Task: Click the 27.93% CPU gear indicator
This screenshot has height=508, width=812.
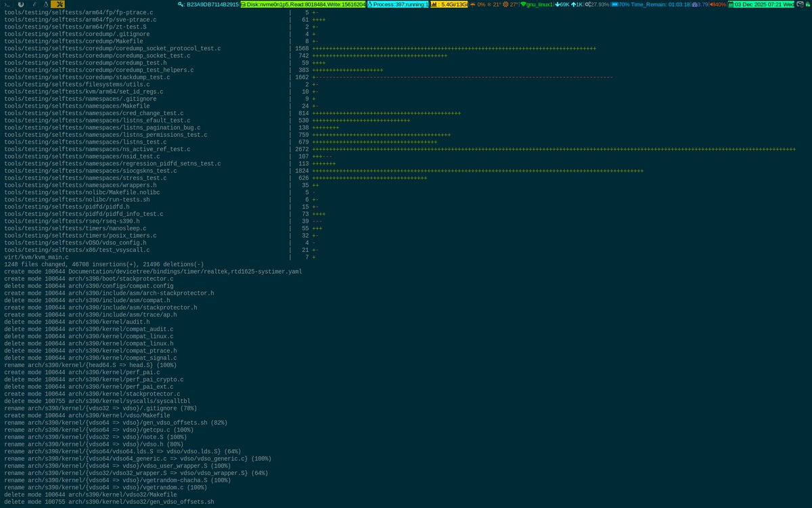Action: pyautogui.click(x=597, y=4)
